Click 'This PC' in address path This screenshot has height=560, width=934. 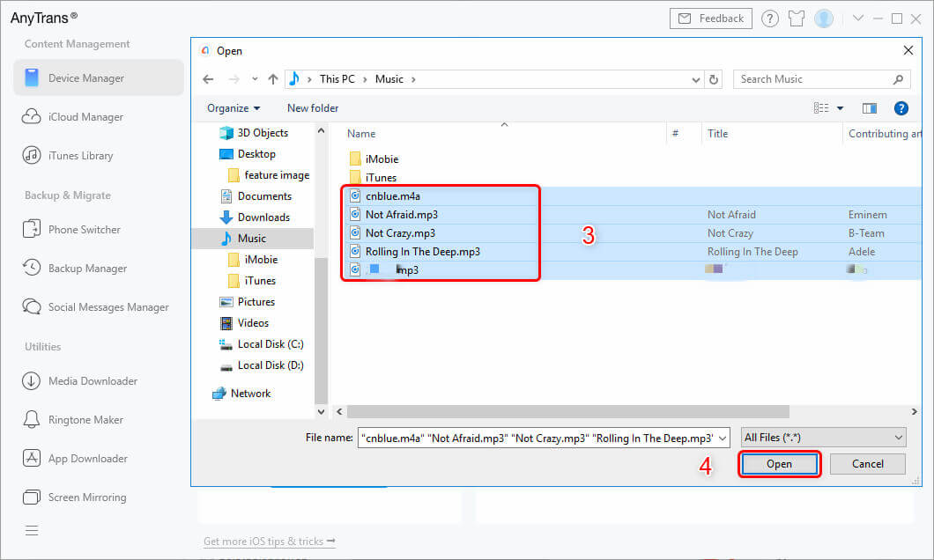click(x=337, y=79)
